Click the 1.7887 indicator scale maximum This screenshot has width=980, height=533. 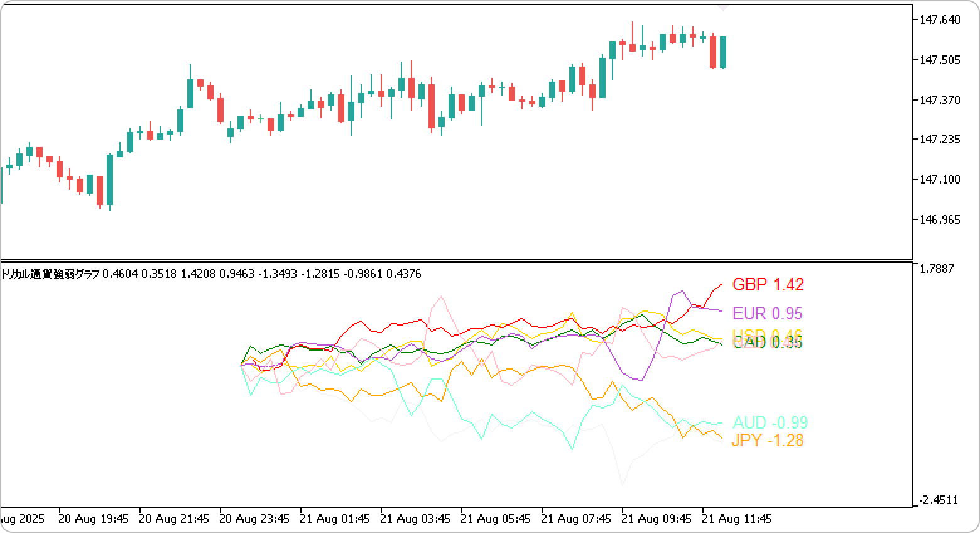[x=936, y=269]
